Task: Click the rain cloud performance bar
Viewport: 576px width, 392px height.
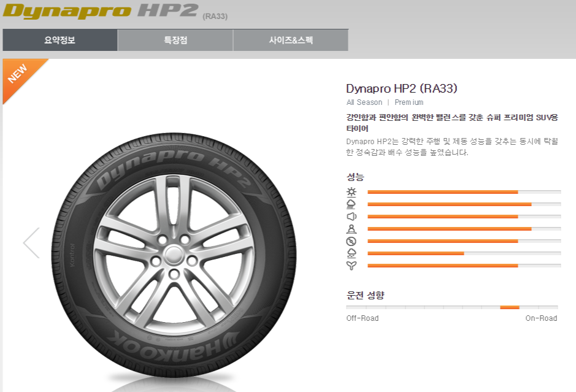Action: (x=464, y=204)
